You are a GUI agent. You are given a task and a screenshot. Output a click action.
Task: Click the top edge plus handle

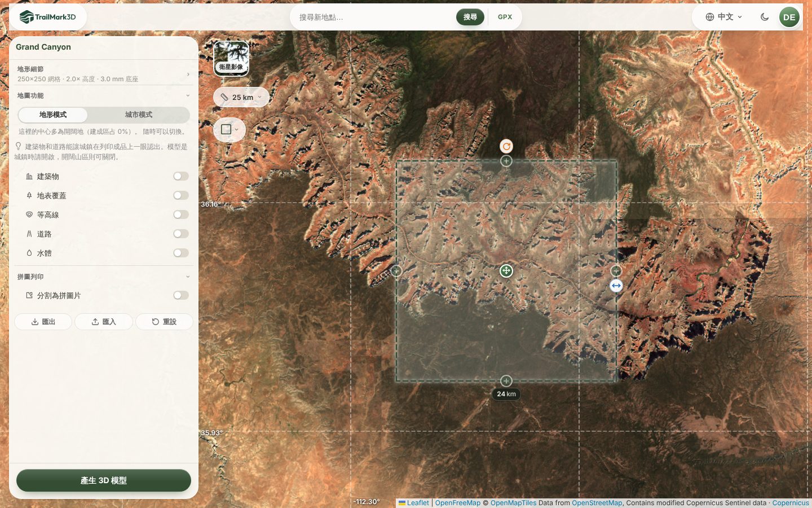506,161
